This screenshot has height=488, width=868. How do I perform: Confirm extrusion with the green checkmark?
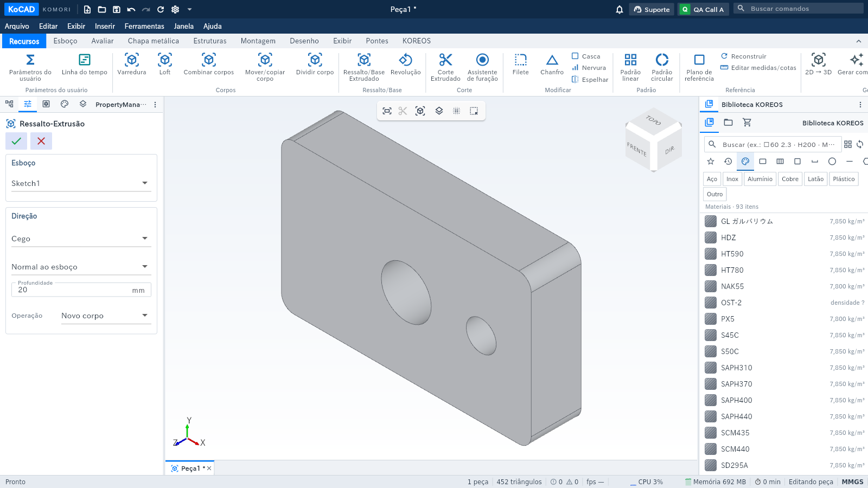click(x=16, y=141)
